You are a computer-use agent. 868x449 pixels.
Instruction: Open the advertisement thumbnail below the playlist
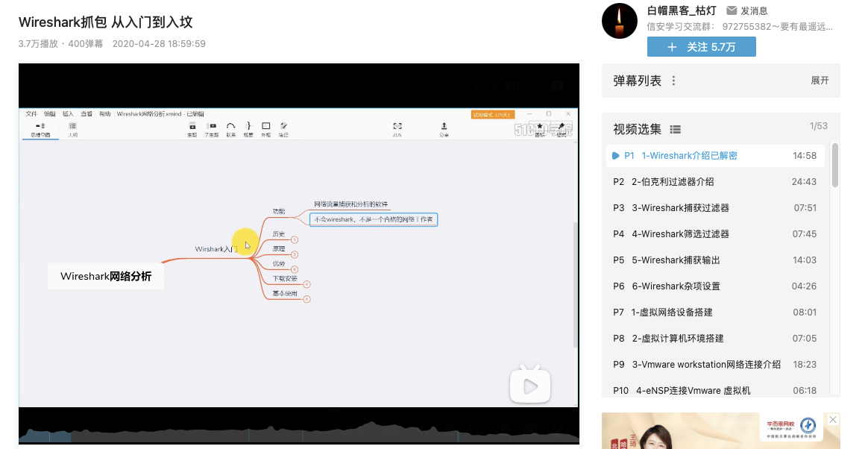[x=721, y=431]
